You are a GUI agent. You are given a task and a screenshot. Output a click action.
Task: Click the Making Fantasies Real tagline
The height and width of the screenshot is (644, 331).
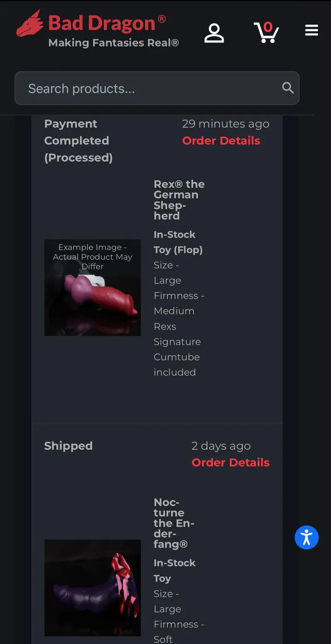point(114,43)
